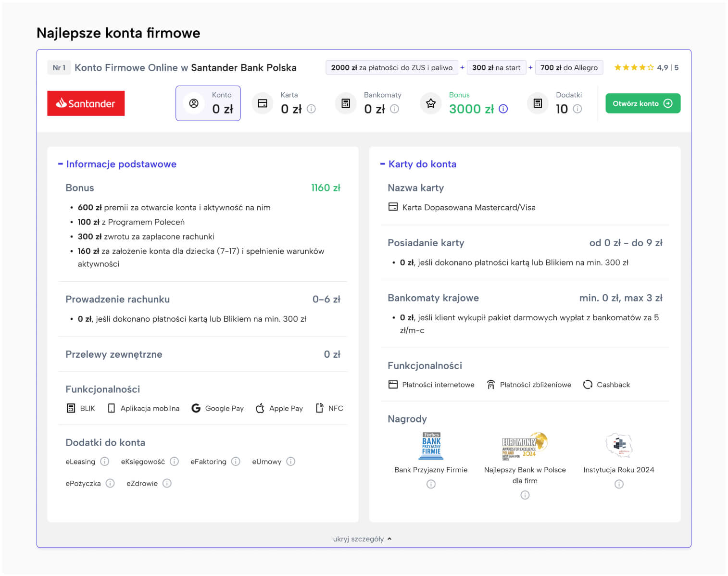Image resolution: width=728 pixels, height=576 pixels.
Task: Open info tooltip for eFaktoring
Action: (x=236, y=462)
